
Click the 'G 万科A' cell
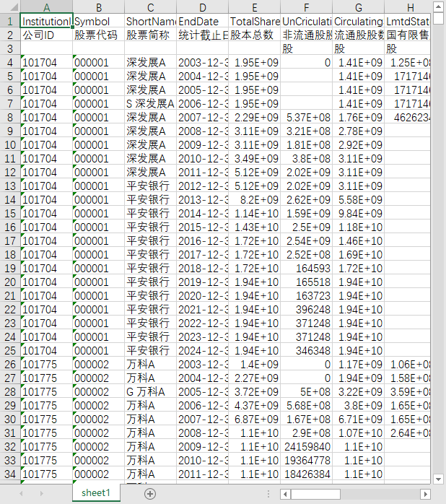(x=150, y=391)
